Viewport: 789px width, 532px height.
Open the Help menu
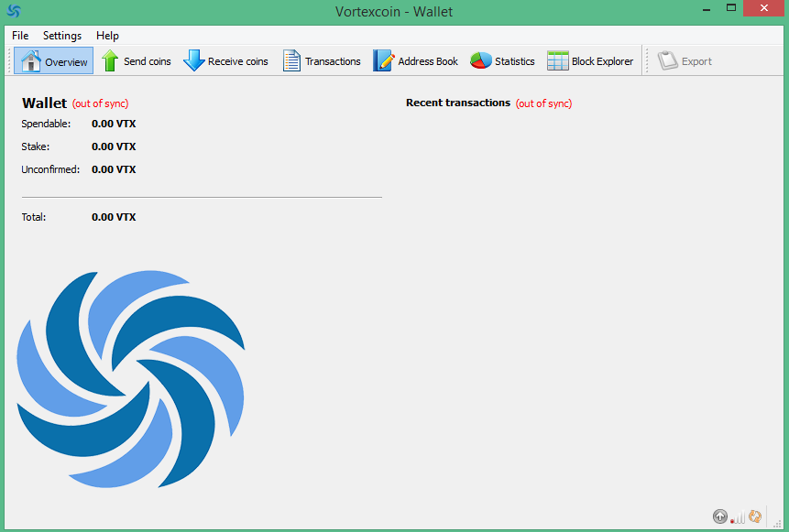[x=107, y=36]
